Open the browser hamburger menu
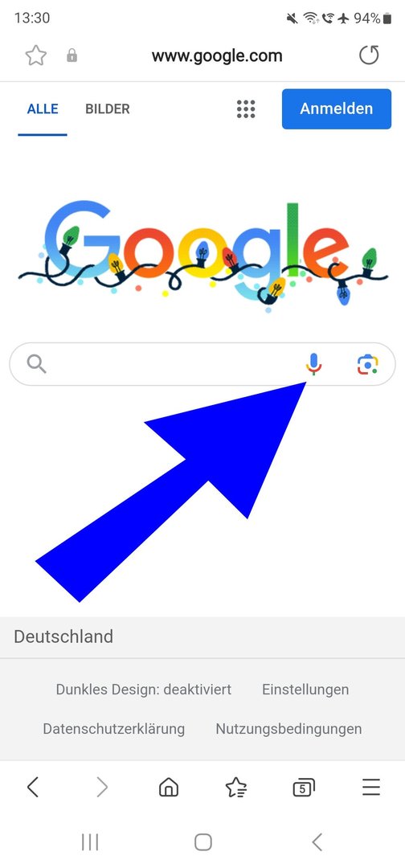 (371, 787)
